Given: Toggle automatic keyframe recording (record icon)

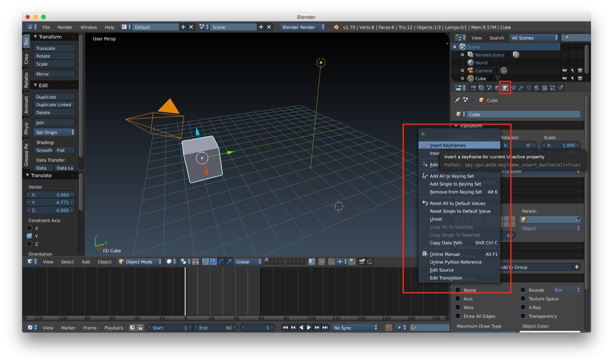Looking at the screenshot, I should point(388,327).
